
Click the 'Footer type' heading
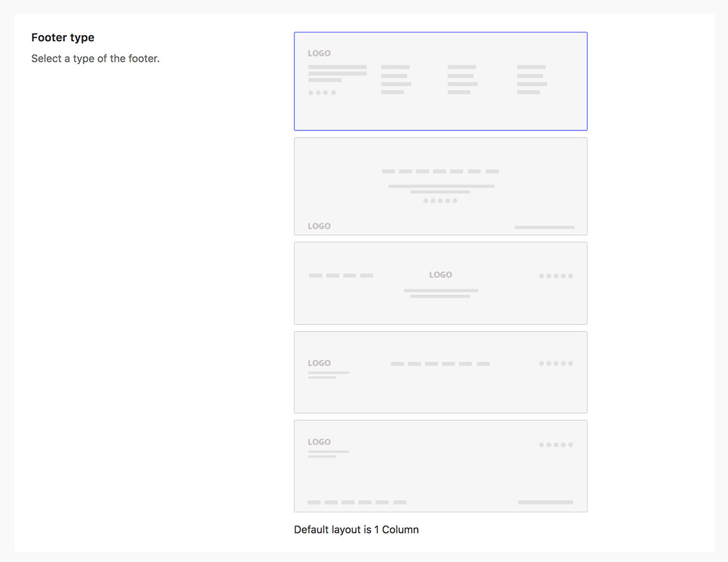click(x=63, y=38)
